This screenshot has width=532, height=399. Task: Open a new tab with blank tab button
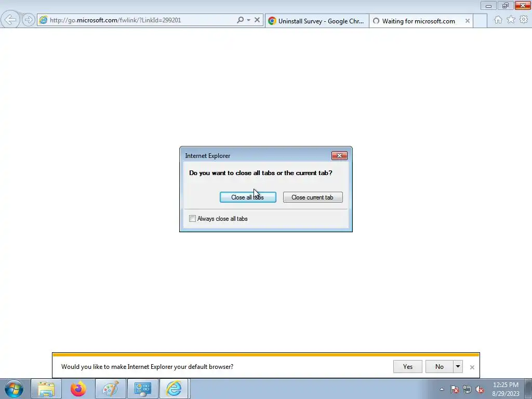(480, 21)
